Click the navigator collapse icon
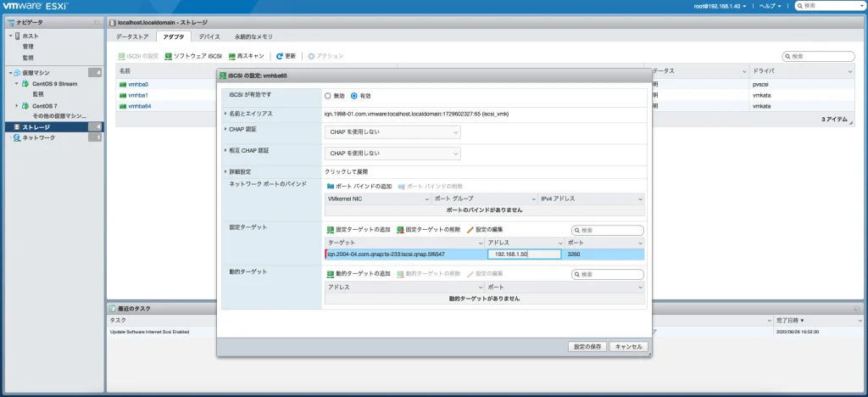 point(97,23)
